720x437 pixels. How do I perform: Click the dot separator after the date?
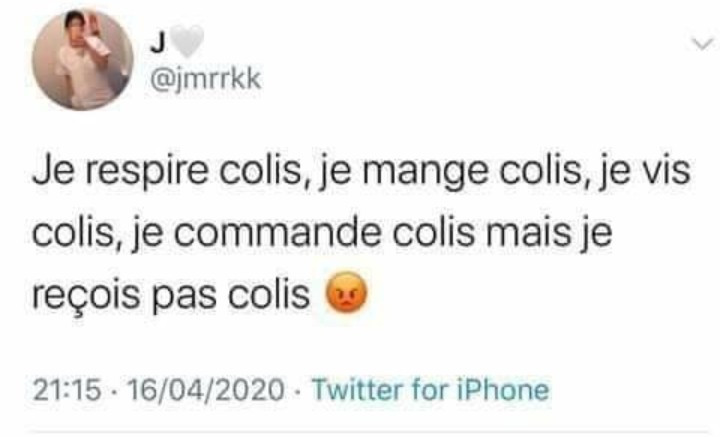click(x=298, y=391)
